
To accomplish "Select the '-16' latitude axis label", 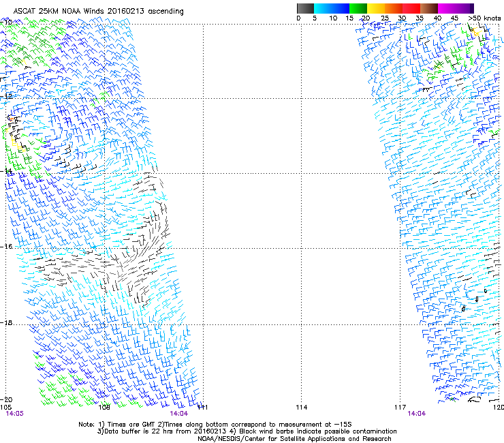I will tap(6, 247).
